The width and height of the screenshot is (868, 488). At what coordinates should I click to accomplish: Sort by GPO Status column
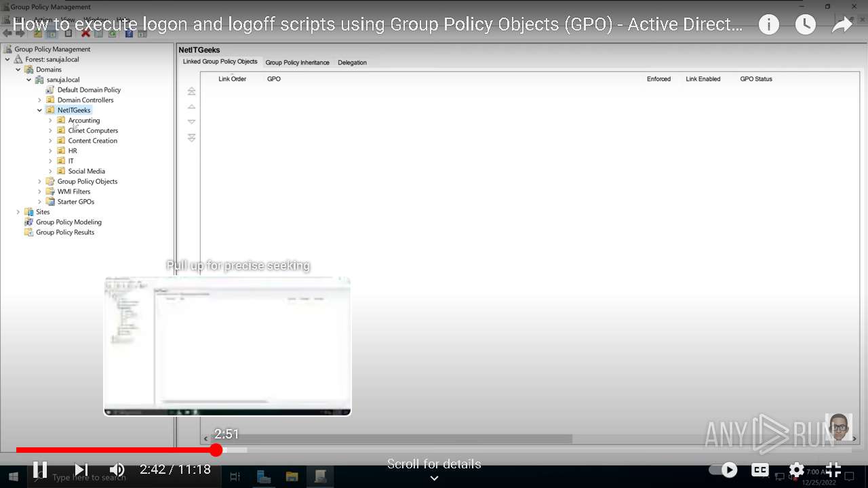pyautogui.click(x=756, y=79)
